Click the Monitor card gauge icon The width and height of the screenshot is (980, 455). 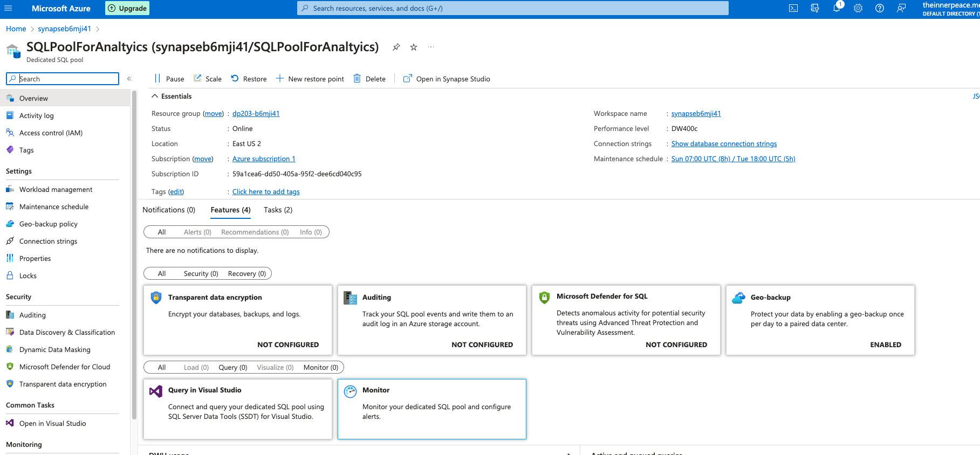[x=350, y=391]
